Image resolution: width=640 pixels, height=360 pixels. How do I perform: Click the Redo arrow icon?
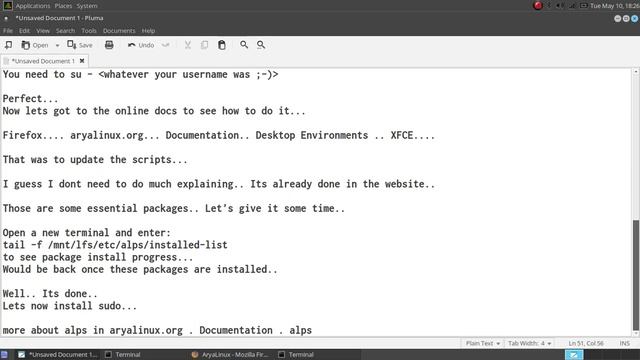165,45
